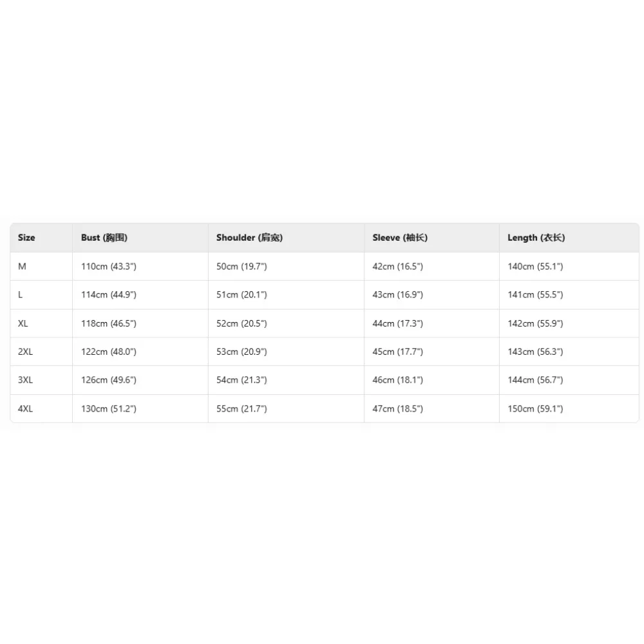Select the 3XL size row label

[x=26, y=380]
